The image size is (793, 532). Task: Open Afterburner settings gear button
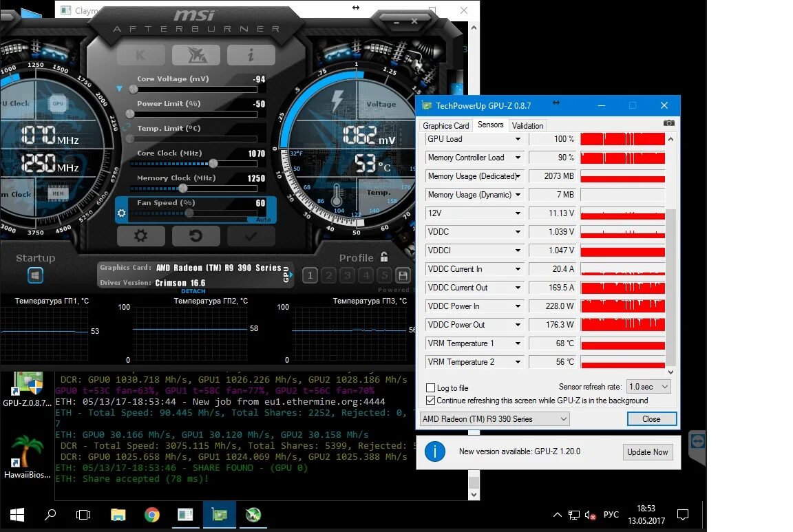pyautogui.click(x=140, y=235)
